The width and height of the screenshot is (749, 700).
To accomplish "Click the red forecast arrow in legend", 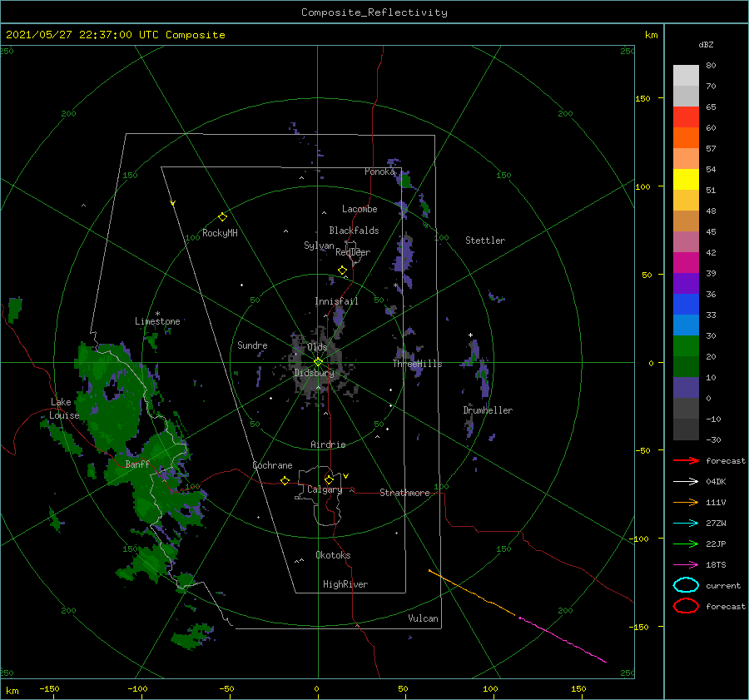I will [x=686, y=460].
